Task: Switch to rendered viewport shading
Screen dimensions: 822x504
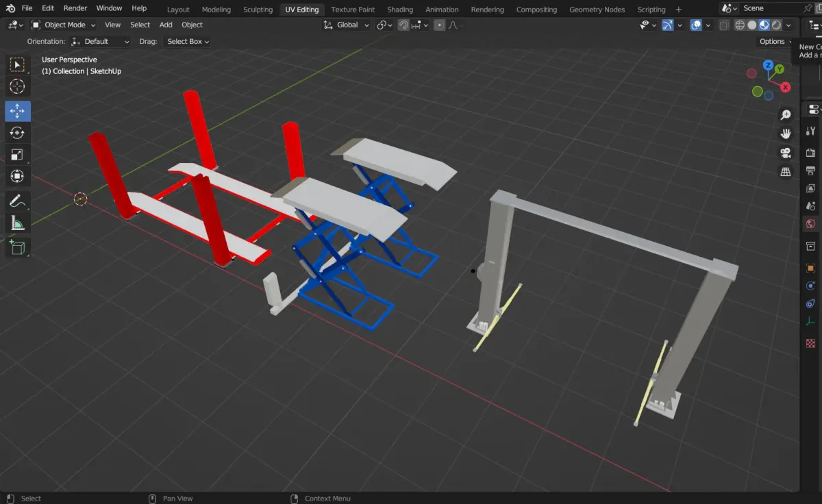Action: [x=777, y=25]
